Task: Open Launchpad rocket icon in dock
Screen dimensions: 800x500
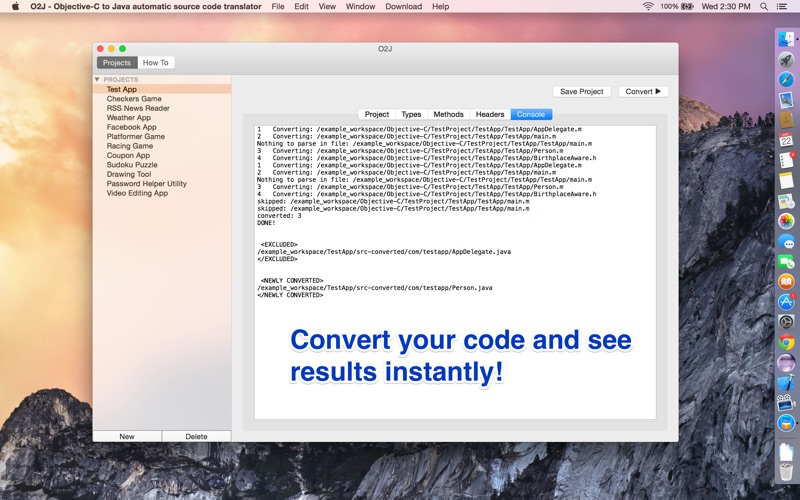Action: pos(786,59)
